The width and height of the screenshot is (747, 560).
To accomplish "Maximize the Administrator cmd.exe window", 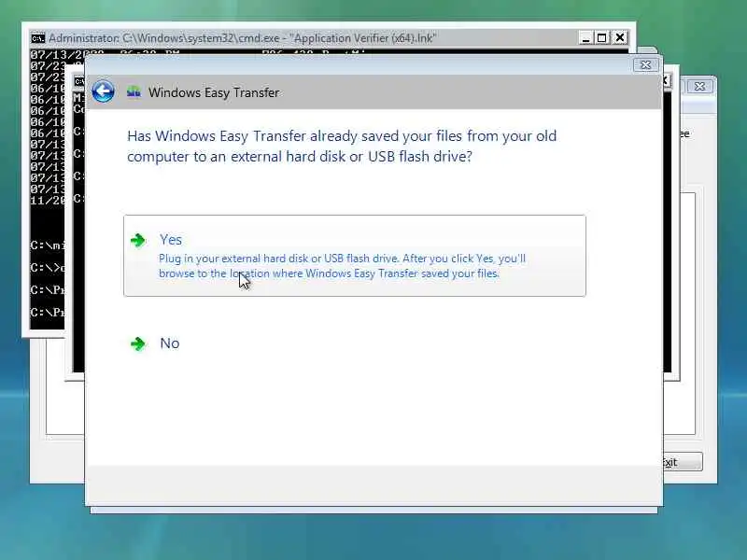I will click(602, 37).
